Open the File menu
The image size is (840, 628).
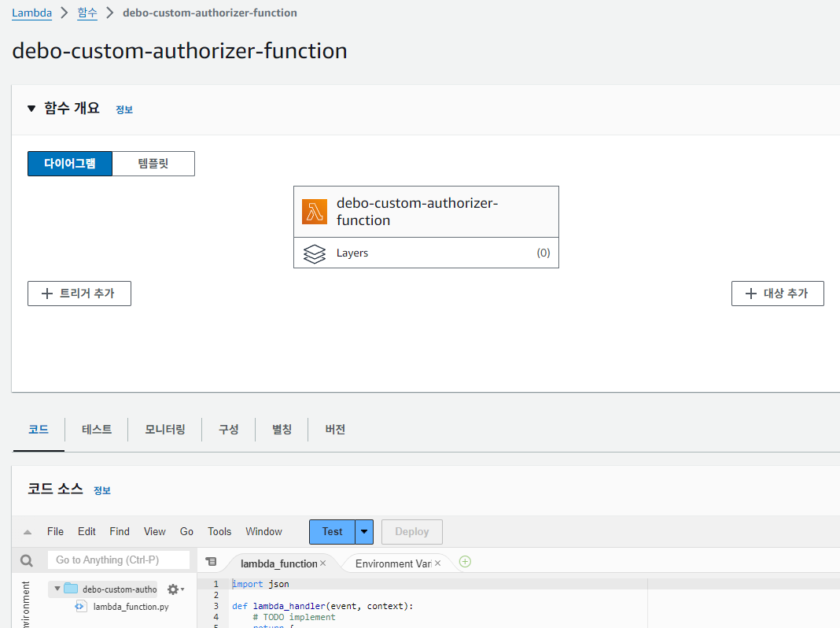click(55, 531)
